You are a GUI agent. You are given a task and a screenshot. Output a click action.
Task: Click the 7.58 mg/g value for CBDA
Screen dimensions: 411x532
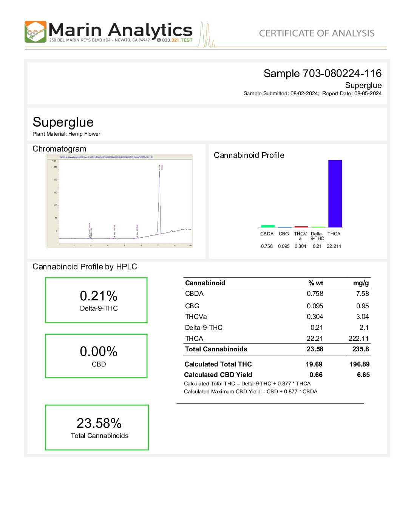[363, 294]
